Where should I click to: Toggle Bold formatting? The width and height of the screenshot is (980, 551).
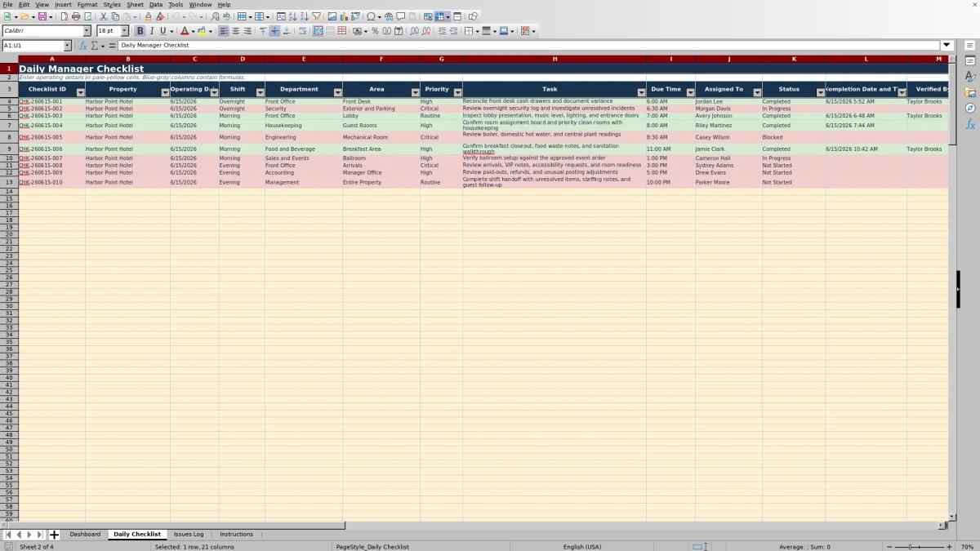[x=140, y=31]
